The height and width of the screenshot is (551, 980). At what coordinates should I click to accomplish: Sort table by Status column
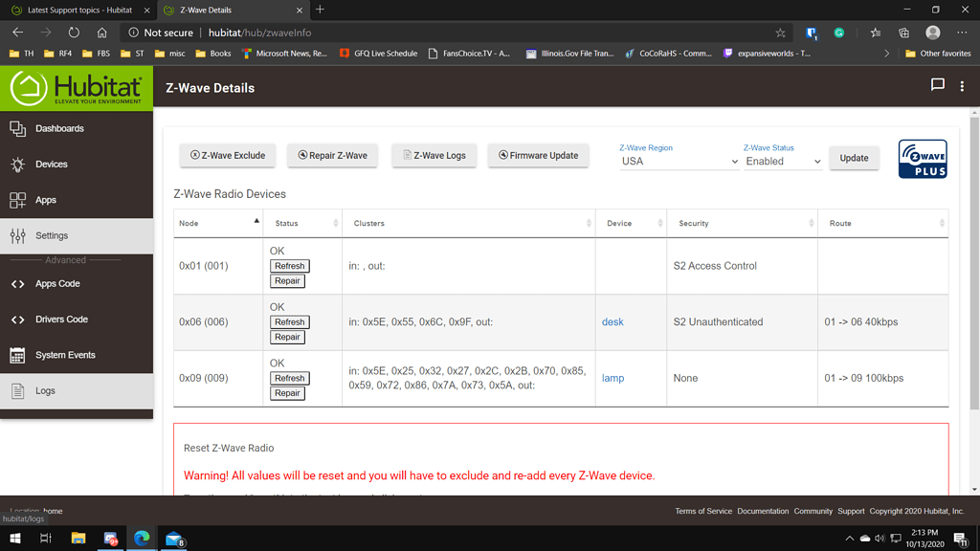(302, 223)
